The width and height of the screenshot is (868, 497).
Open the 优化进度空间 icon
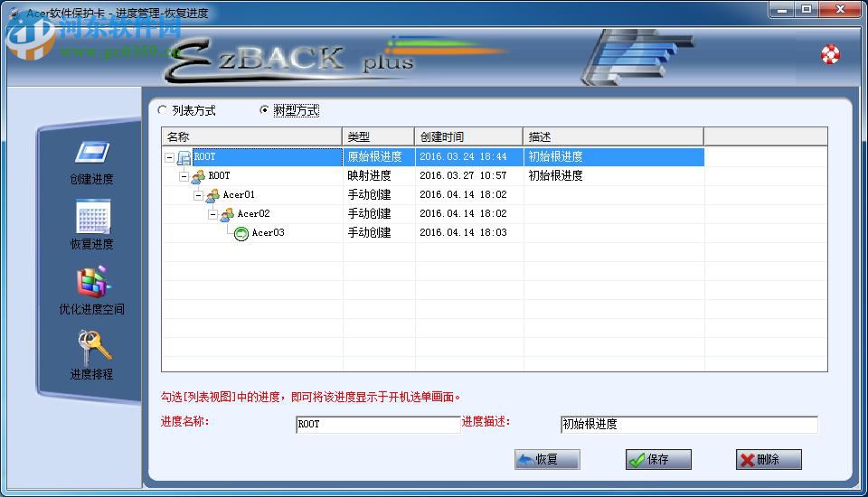93,282
